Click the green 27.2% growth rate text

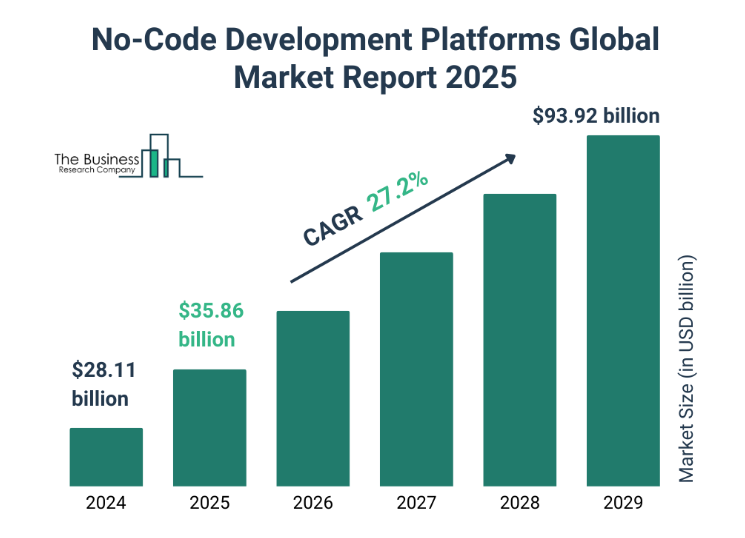click(x=398, y=193)
